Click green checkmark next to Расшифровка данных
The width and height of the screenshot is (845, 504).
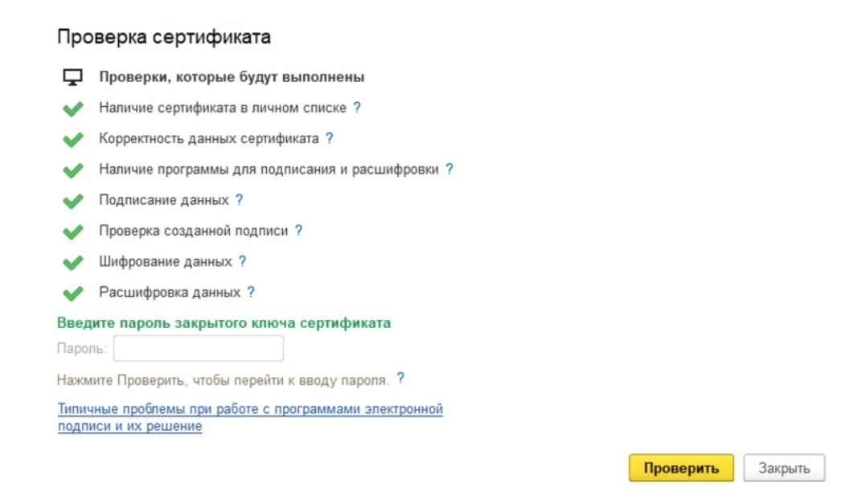click(72, 293)
